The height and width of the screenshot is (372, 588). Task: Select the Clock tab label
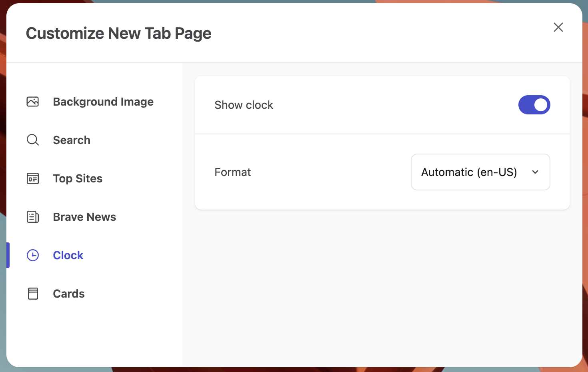[68, 255]
